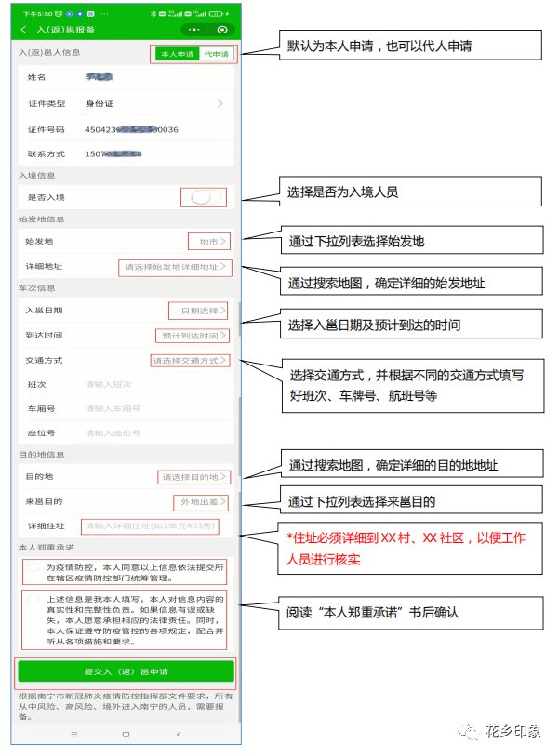Tap the Android home square icon
This screenshot has height=756, width=559.
coord(126,735)
